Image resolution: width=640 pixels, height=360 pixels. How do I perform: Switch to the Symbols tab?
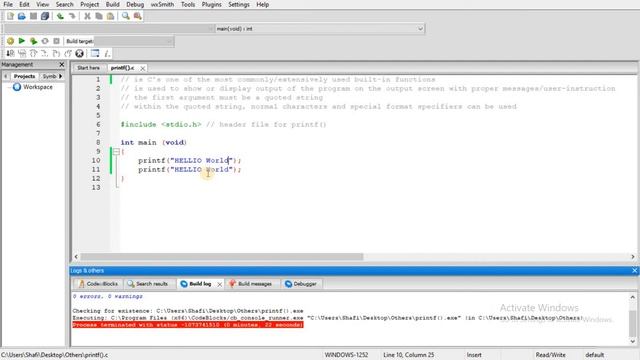click(49, 76)
